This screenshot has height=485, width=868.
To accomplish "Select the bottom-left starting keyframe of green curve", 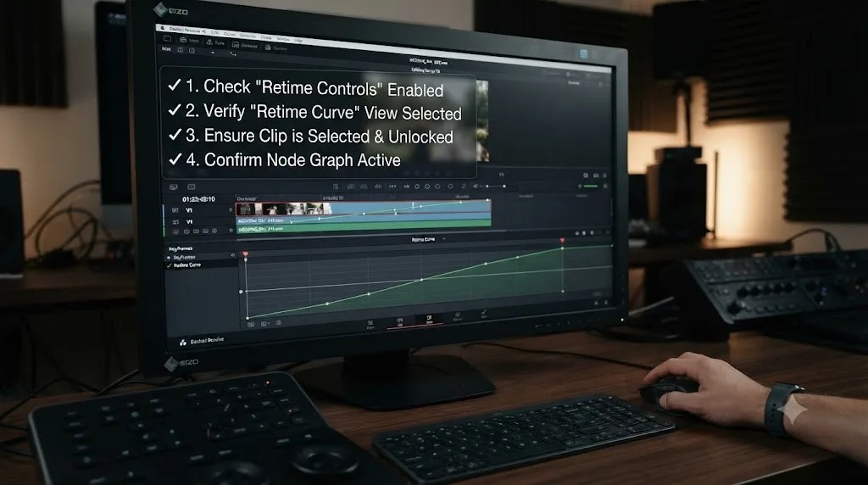I will point(248,318).
